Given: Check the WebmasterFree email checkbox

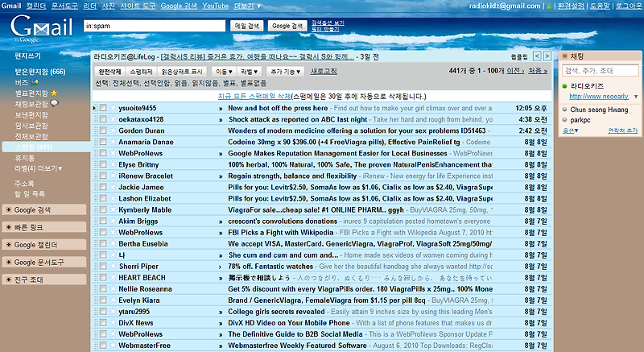Looking at the screenshot, I should pos(103,345).
